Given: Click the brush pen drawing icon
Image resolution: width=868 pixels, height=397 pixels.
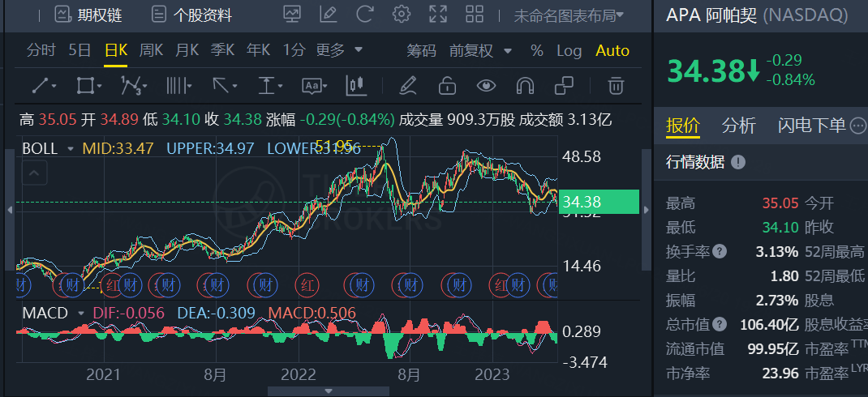Looking at the screenshot, I should [407, 86].
